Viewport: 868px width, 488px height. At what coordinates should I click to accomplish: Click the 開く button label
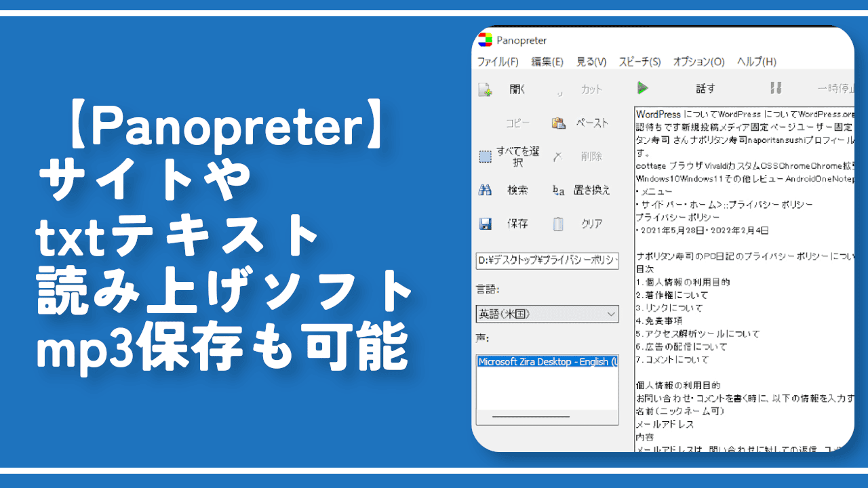[517, 89]
